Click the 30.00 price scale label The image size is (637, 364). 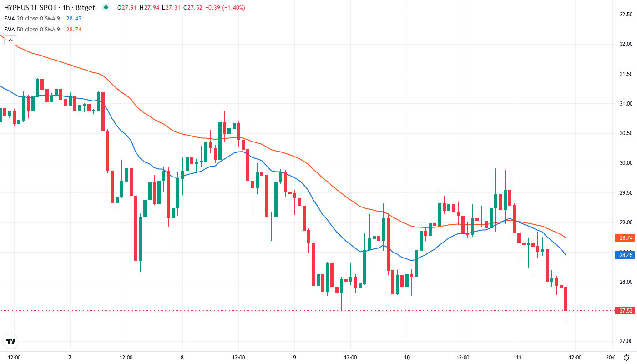626,163
